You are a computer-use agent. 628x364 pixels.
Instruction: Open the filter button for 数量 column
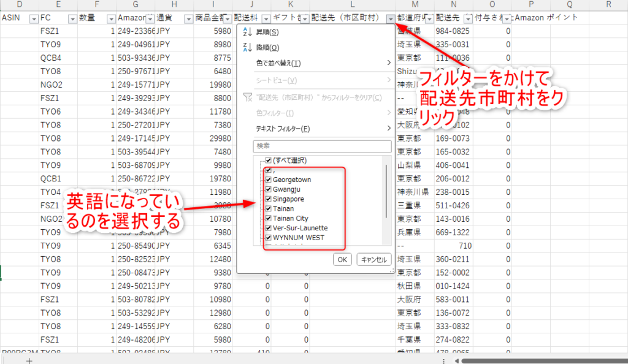coord(110,18)
